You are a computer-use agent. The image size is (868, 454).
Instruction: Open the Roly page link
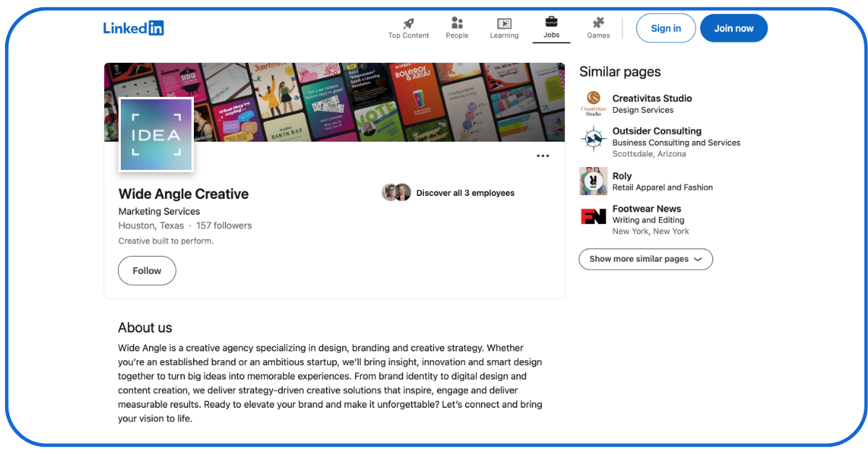tap(622, 176)
